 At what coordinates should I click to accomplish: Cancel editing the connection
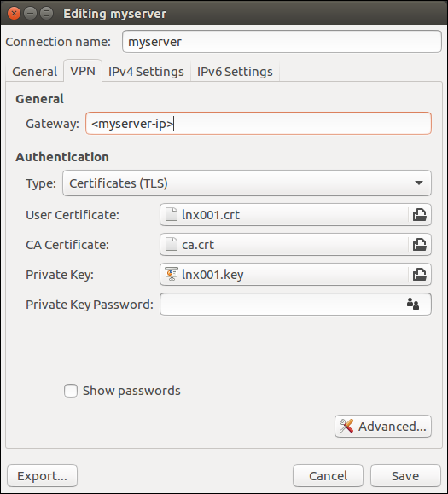[328, 476]
